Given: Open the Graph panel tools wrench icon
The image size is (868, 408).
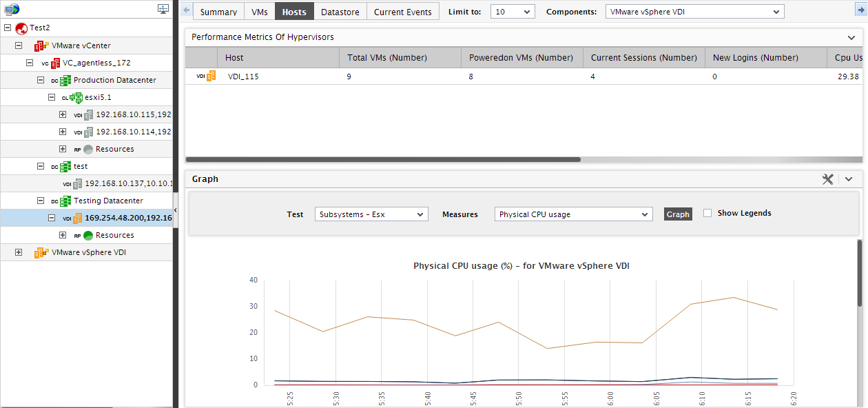Looking at the screenshot, I should (x=828, y=178).
